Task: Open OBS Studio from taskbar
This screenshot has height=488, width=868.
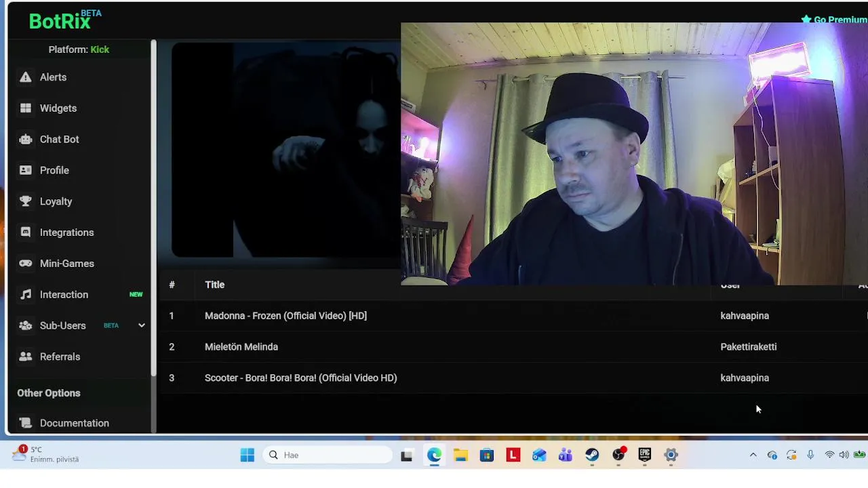Action: point(618,455)
